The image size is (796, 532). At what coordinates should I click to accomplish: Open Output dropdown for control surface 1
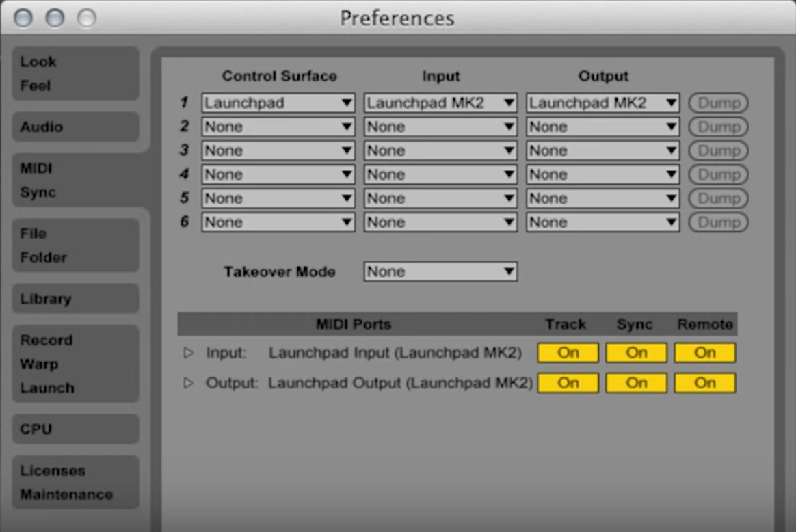(x=602, y=103)
